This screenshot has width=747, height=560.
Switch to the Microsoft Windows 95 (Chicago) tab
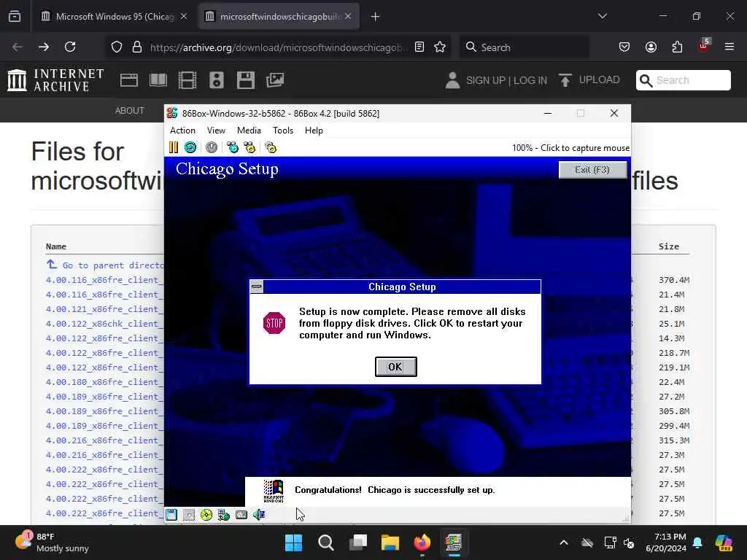coord(115,17)
